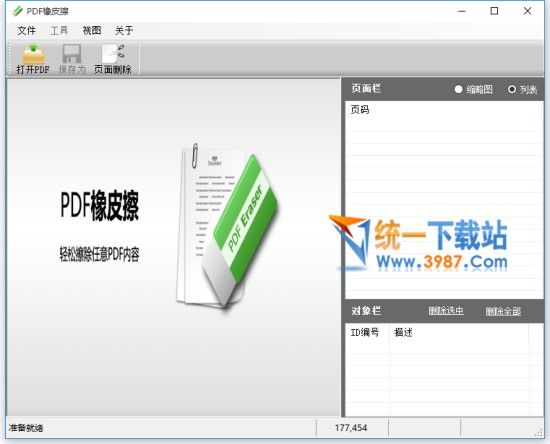Minimize the PDF橡皮擦 window

point(462,11)
